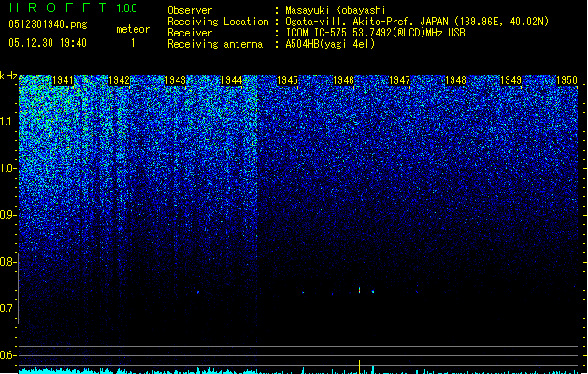Click the 0.7 kHz axis label
588x374 pixels.
8,309
